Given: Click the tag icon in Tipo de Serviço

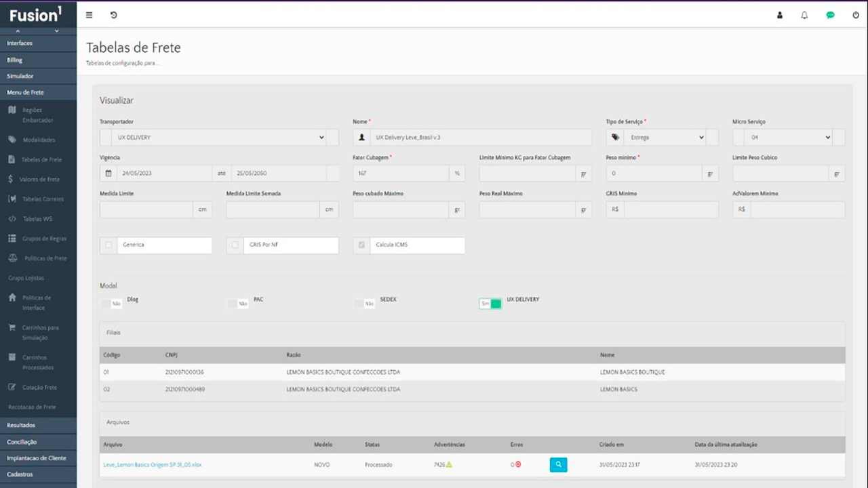Looking at the screenshot, I should [x=615, y=138].
